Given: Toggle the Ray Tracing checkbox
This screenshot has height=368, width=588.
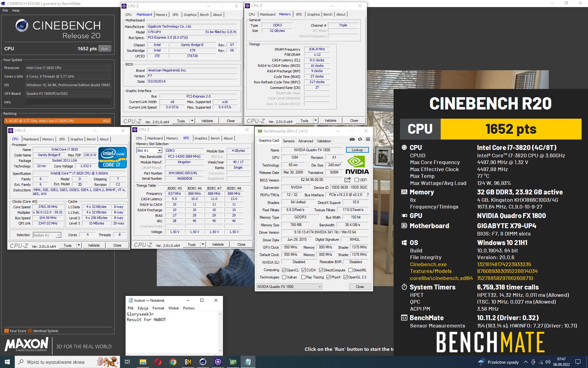Looking at the screenshot, I should 303,277.
